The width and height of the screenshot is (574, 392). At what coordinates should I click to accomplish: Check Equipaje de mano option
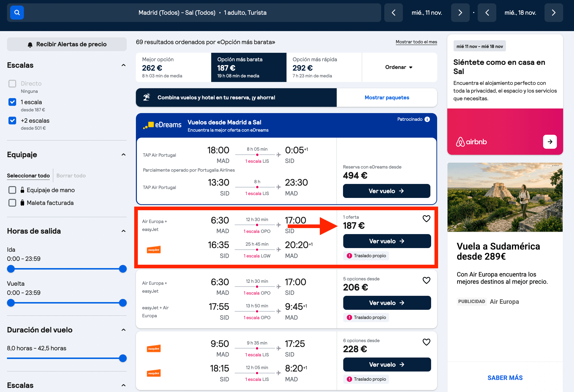(x=12, y=190)
